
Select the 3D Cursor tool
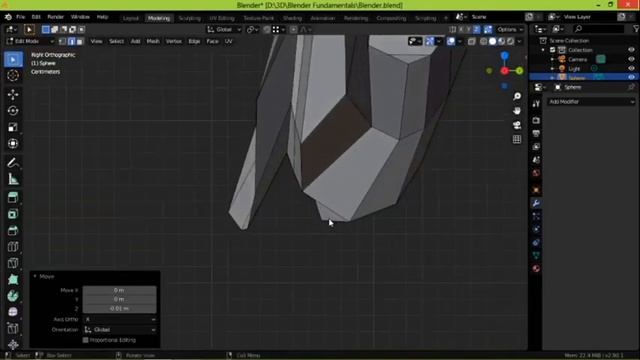pyautogui.click(x=13, y=76)
